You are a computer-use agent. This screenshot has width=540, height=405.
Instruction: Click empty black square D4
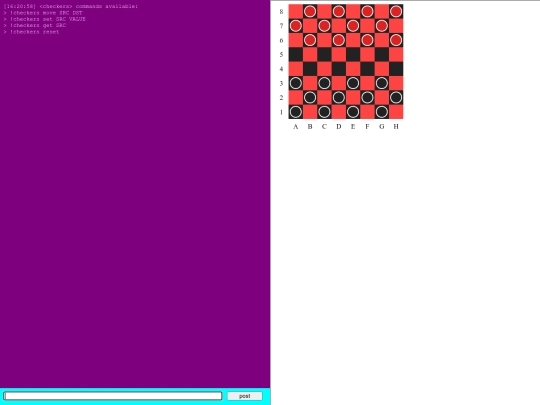(x=339, y=69)
